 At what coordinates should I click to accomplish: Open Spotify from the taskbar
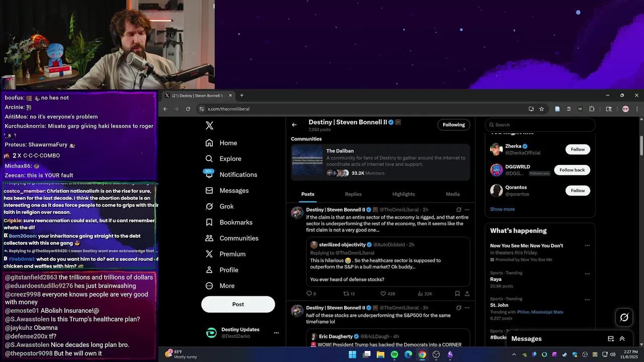tap(394, 354)
